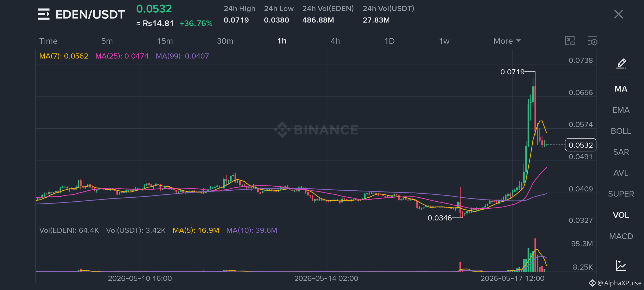Toggle the EMA indicator
This screenshot has width=644, height=290.
click(621, 110)
